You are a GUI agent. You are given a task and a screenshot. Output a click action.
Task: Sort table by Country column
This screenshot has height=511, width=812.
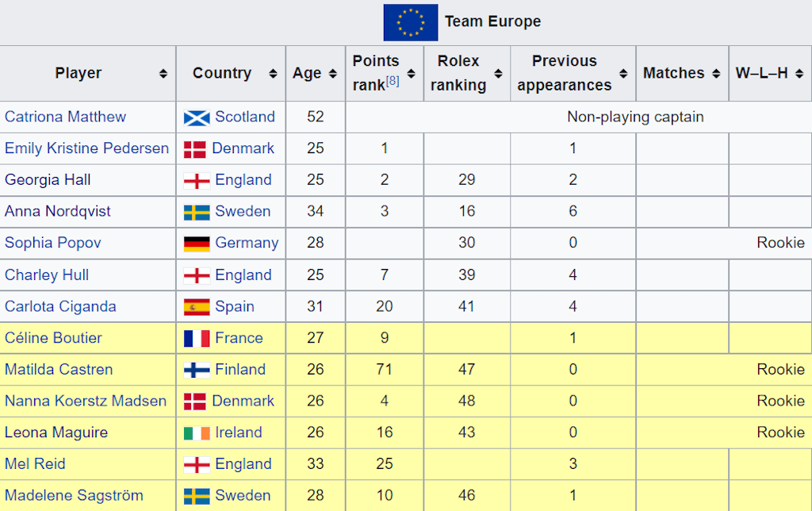(273, 74)
